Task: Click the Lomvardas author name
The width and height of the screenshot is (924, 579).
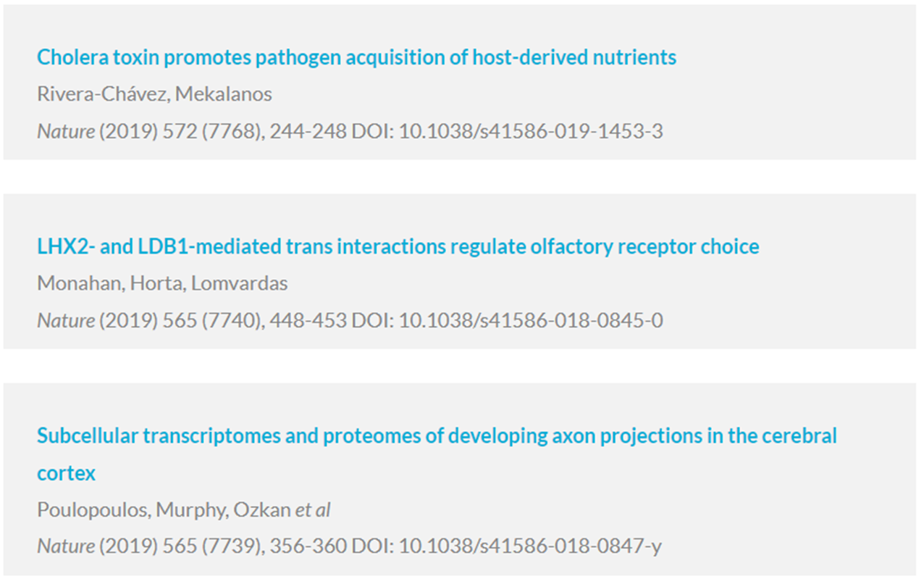Action: point(239,283)
